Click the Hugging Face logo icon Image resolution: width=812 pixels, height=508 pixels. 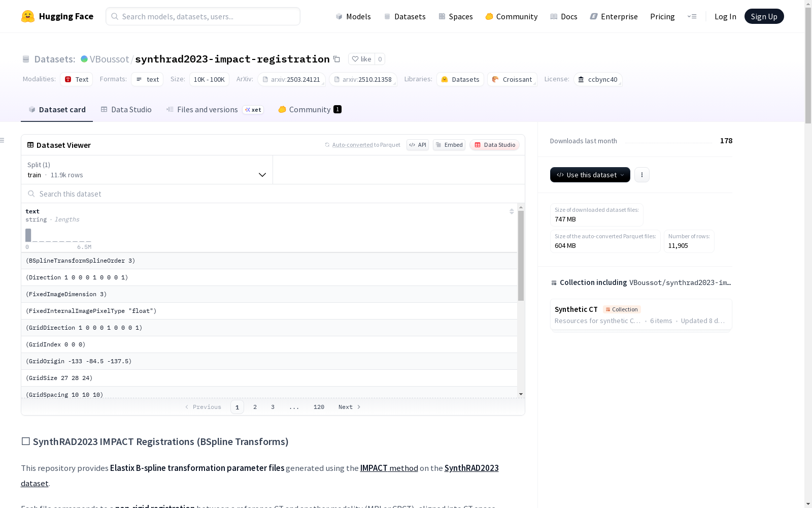(x=28, y=16)
